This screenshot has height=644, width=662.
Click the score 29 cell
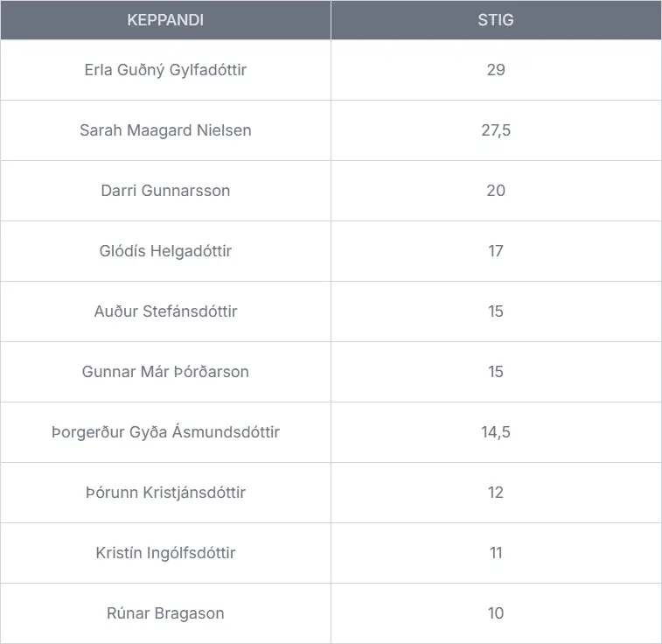tap(496, 70)
